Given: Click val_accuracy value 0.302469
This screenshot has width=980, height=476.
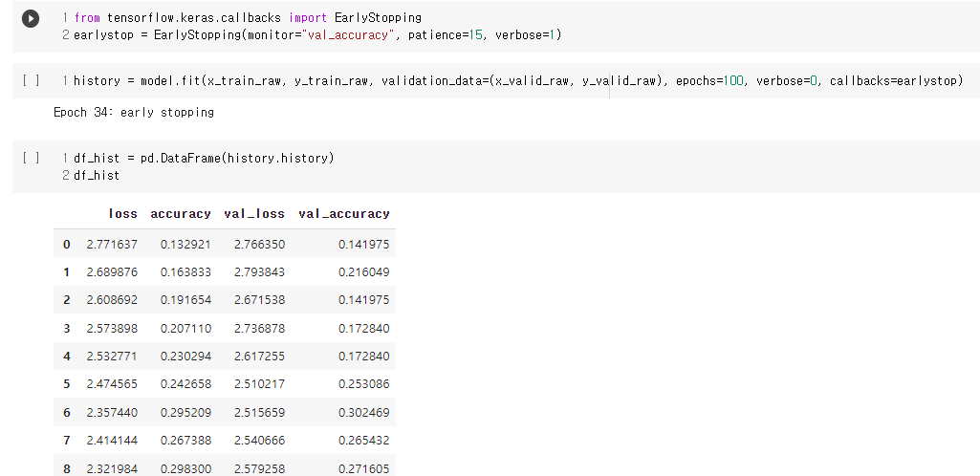Looking at the screenshot, I should coord(363,412).
